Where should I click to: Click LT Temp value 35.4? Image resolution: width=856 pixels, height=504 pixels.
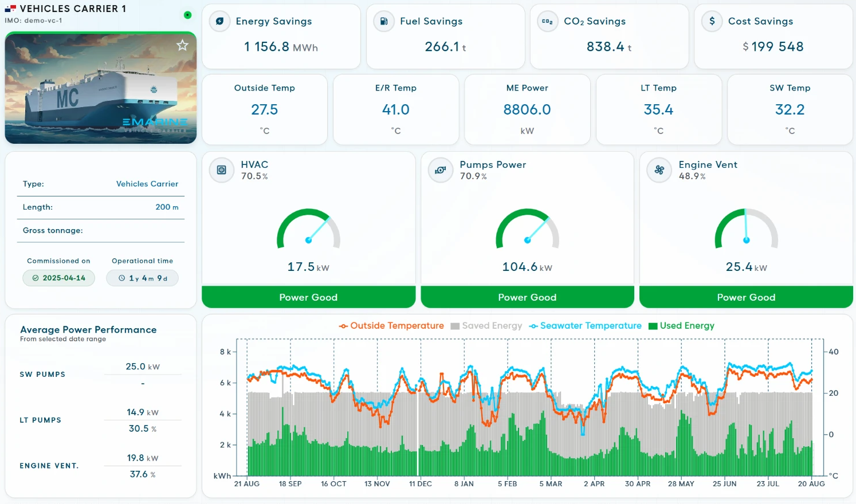pyautogui.click(x=658, y=109)
